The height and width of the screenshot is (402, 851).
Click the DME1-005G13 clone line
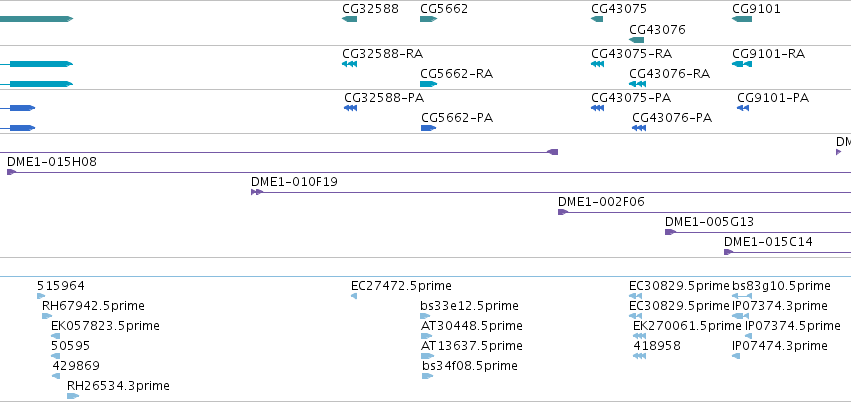tap(758, 232)
